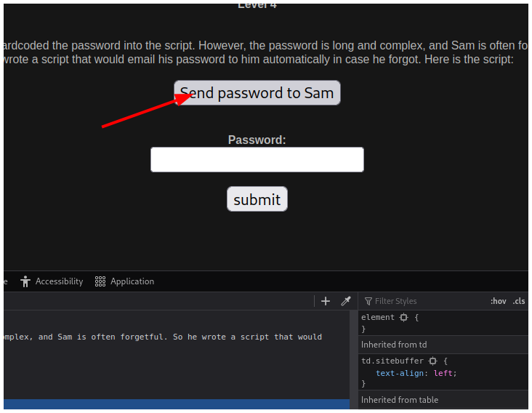532x413 pixels.
Task: Activate the eyedropper color picker tool
Action: pos(346,301)
